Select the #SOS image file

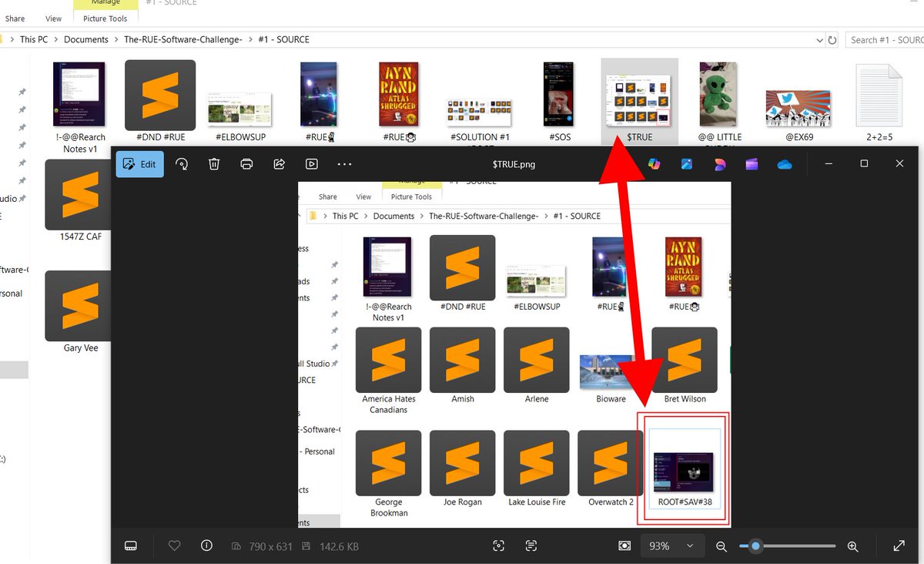(x=559, y=102)
